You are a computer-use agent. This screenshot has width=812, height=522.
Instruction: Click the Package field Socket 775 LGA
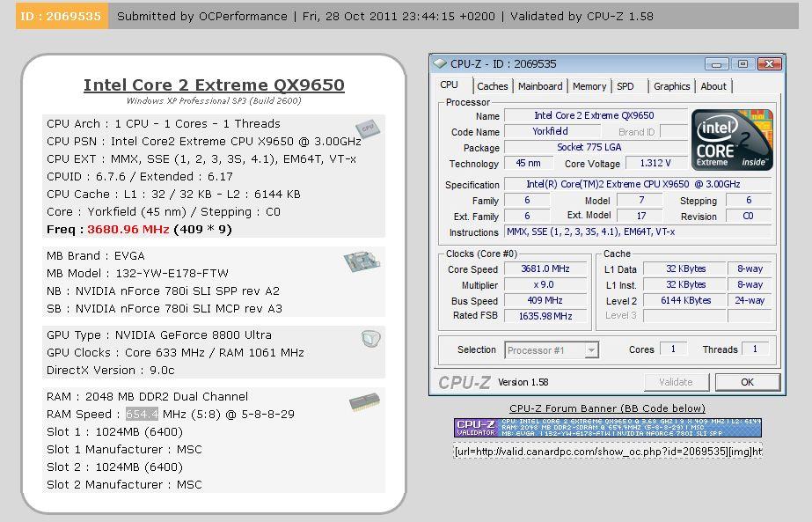596,147
